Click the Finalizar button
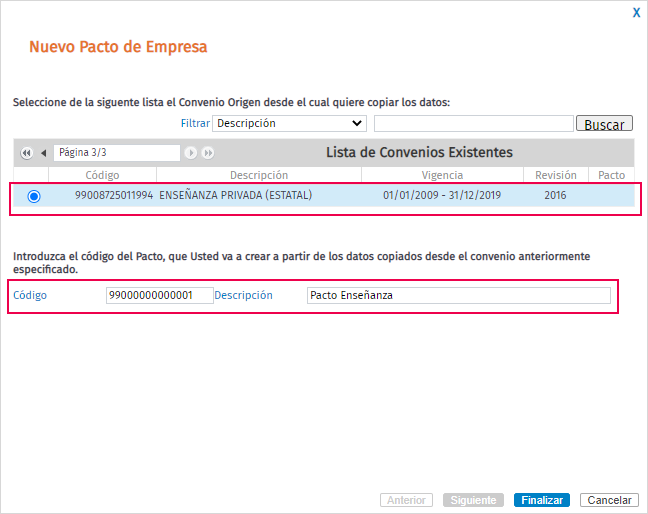This screenshot has height=514, width=648. tap(542, 500)
